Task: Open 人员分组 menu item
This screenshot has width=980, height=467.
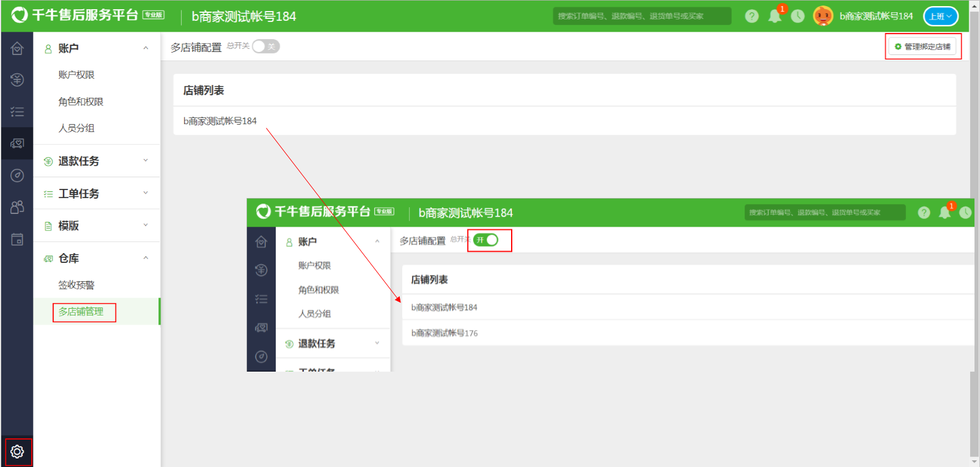Action: click(x=76, y=128)
